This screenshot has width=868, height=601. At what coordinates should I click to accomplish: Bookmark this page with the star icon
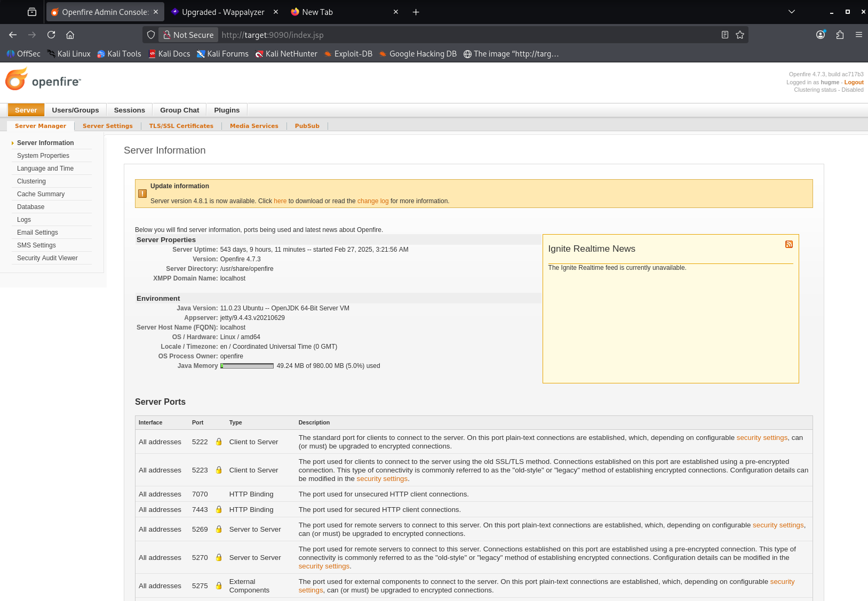click(x=740, y=35)
